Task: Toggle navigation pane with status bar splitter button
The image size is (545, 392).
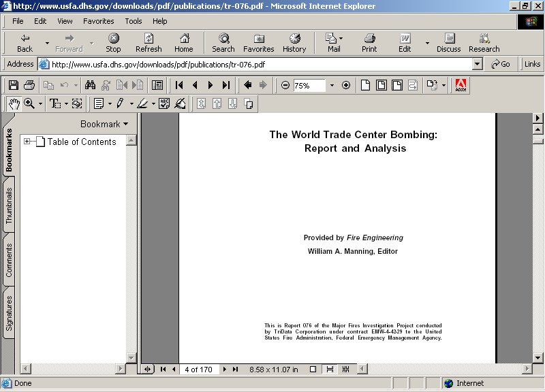Action: 148,369
